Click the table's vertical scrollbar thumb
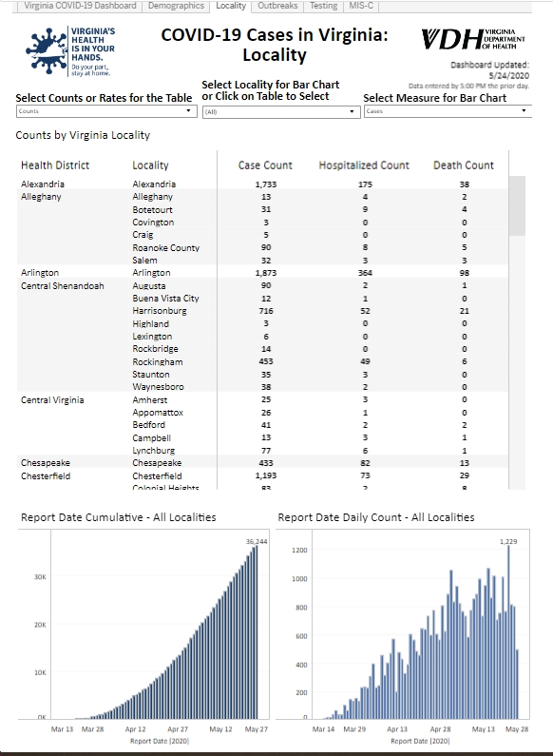 pyautogui.click(x=517, y=205)
